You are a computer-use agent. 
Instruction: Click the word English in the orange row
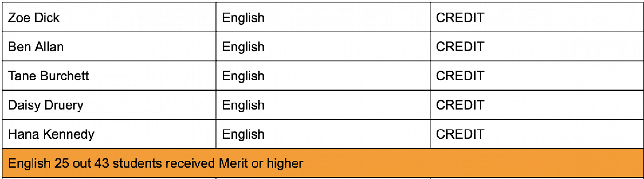point(29,163)
